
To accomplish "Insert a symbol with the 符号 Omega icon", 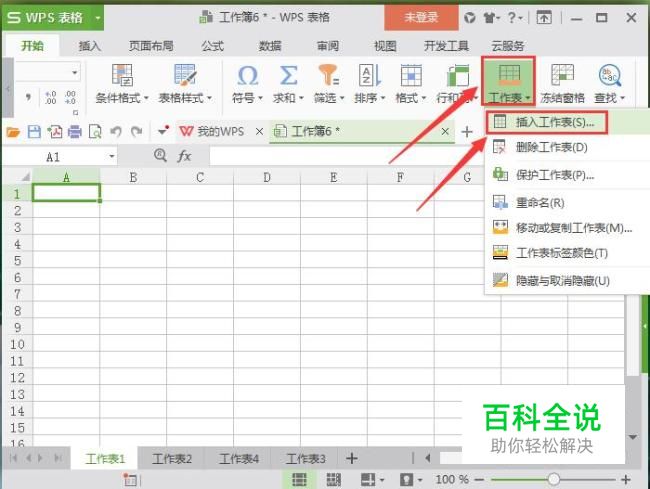I will pos(247,75).
